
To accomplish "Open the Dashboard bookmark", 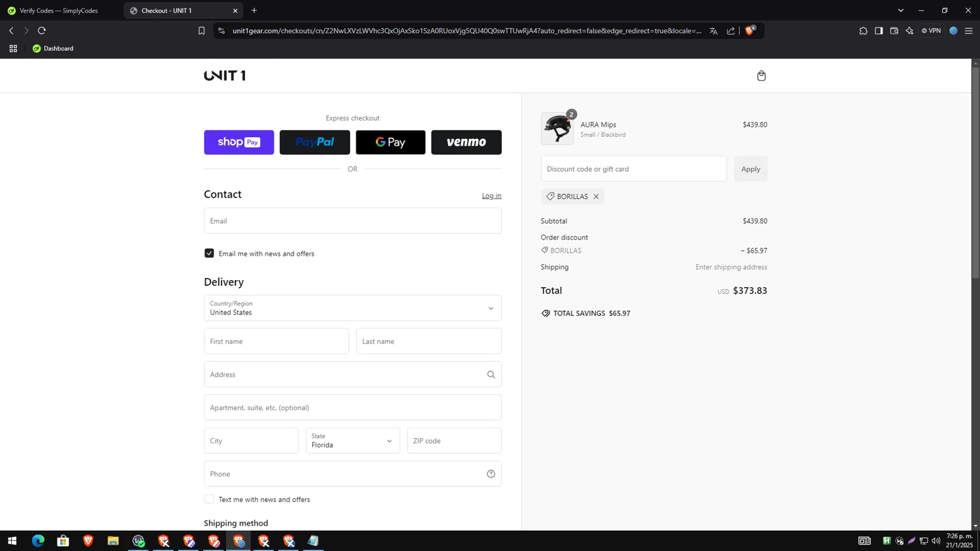I will (53, 48).
